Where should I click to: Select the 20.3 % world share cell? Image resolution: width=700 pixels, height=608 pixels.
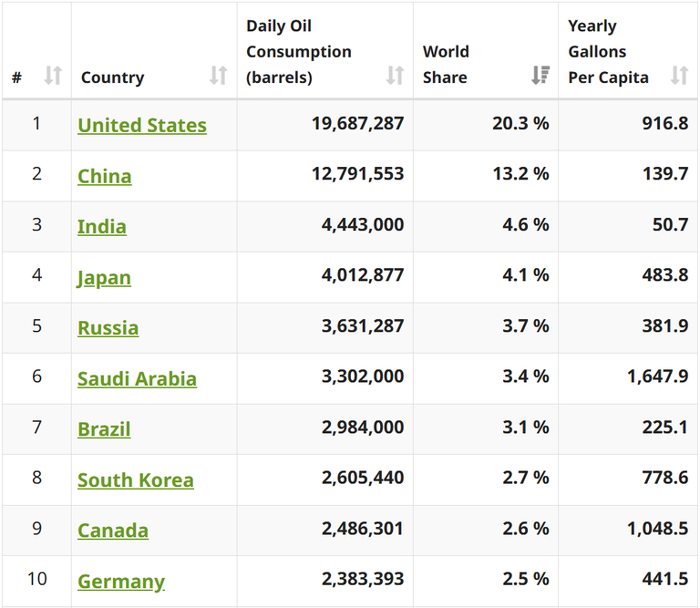click(486, 125)
